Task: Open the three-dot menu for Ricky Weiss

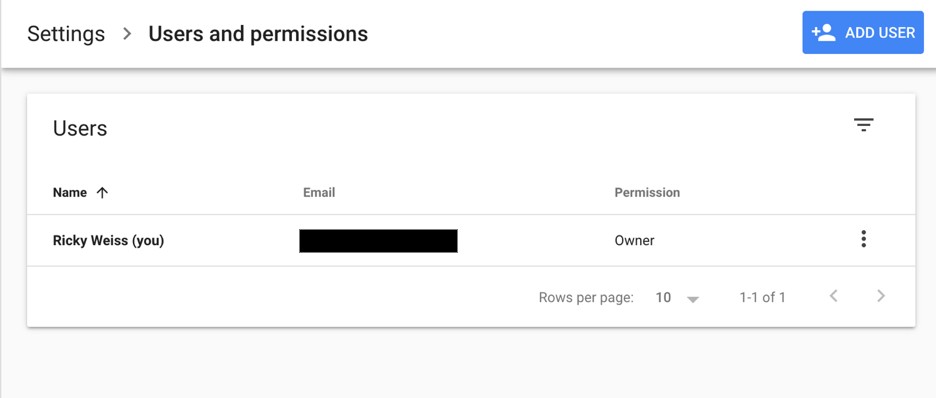Action: pos(863,239)
